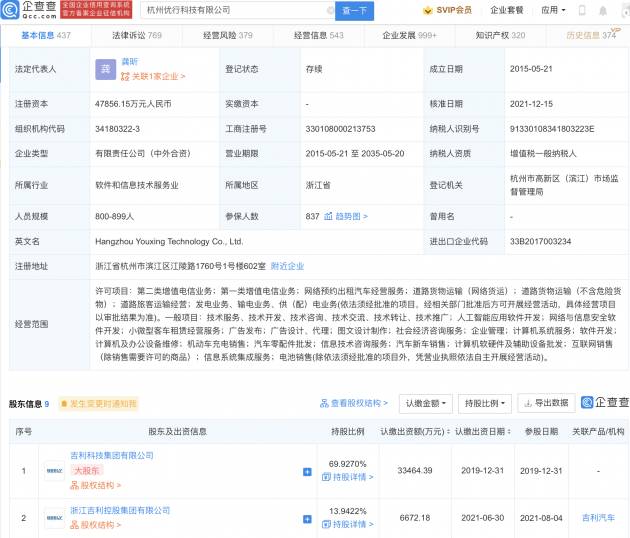Click registered capital 47856.15万元人民币
The width and height of the screenshot is (630, 538).
pos(133,104)
